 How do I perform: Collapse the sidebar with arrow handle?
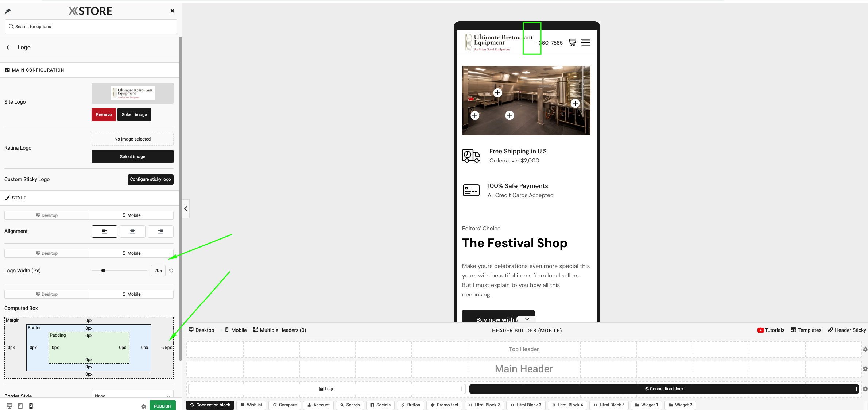tap(186, 209)
